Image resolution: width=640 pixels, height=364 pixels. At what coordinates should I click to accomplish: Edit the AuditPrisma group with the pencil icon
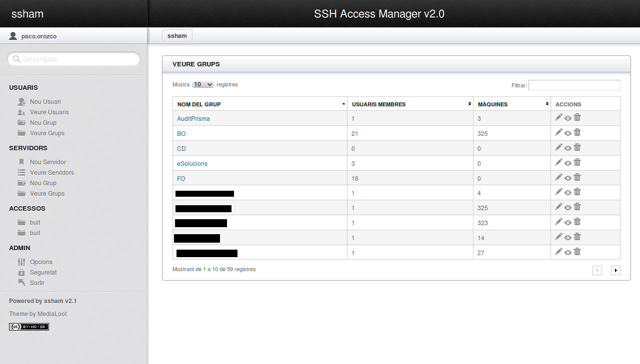click(558, 117)
